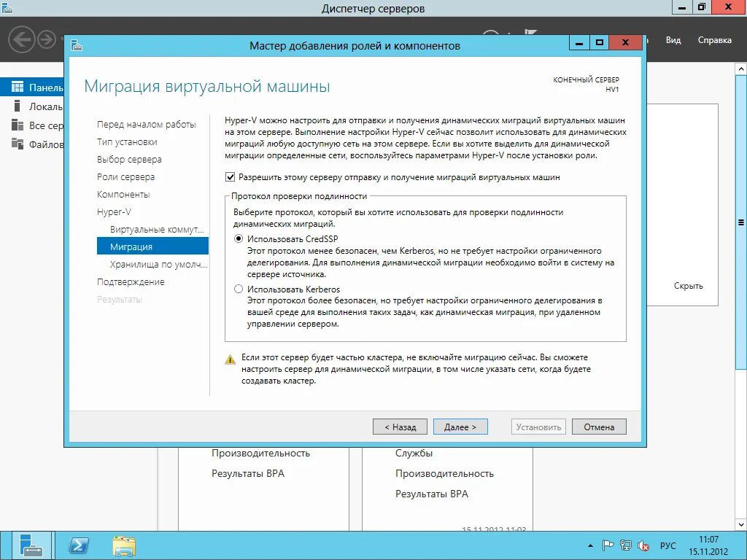Viewport: 747px width, 560px height.
Task: Click the forward arrow in Server Manager
Action: (47, 39)
